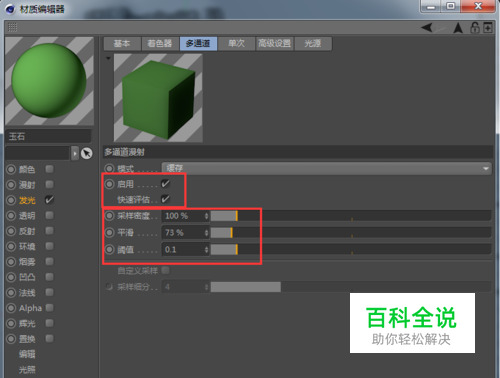This screenshot has width=500, height=378.
Task: Click the 采样细分 value stepper arrows
Action: [x=206, y=287]
